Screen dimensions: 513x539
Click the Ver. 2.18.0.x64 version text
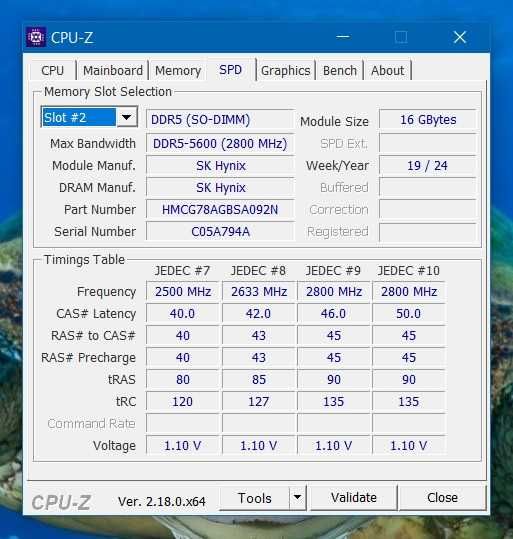click(x=162, y=502)
